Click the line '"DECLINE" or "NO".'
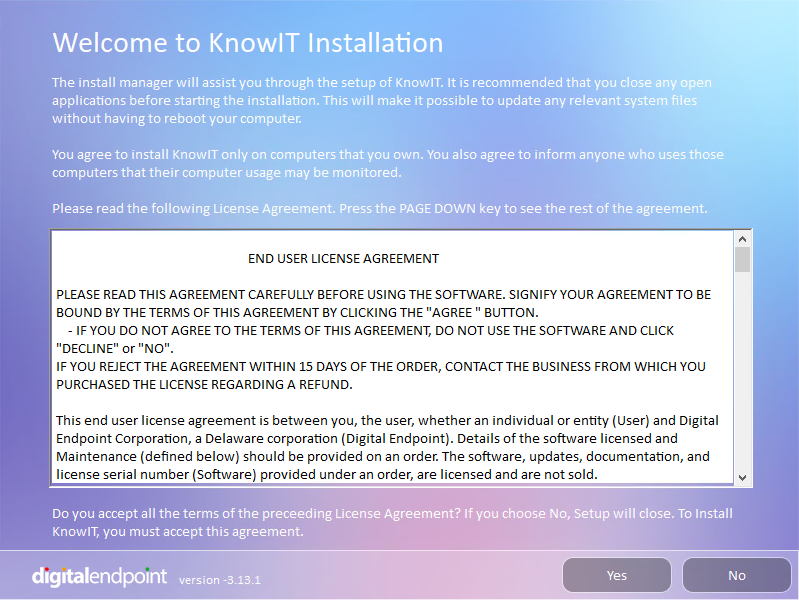799x600 pixels. 115,349
